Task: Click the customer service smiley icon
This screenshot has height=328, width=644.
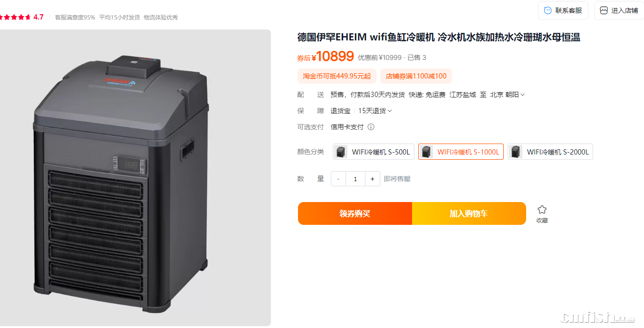Action: coord(548,10)
